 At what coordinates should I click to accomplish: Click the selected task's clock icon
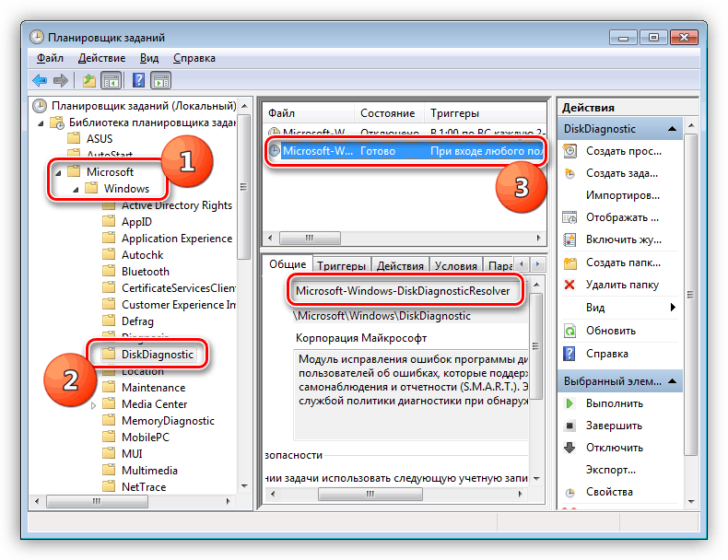(275, 150)
